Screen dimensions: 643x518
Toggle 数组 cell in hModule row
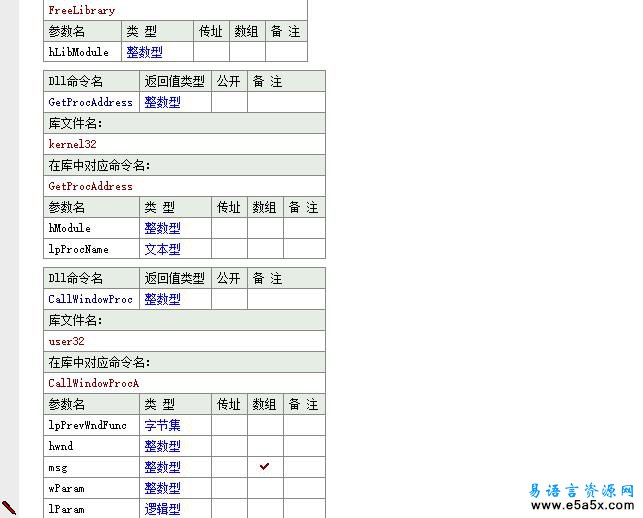[265, 228]
